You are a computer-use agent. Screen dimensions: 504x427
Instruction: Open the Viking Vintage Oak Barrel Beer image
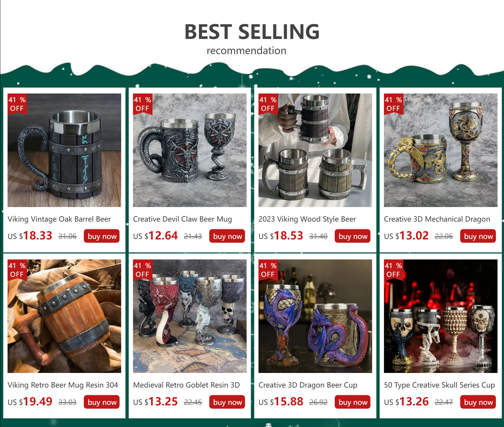(x=64, y=150)
